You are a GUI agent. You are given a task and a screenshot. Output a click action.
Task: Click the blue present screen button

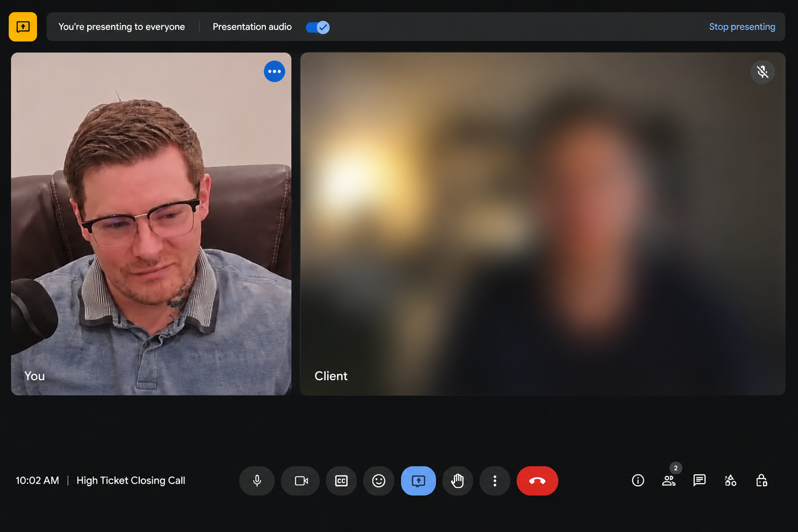(418, 481)
